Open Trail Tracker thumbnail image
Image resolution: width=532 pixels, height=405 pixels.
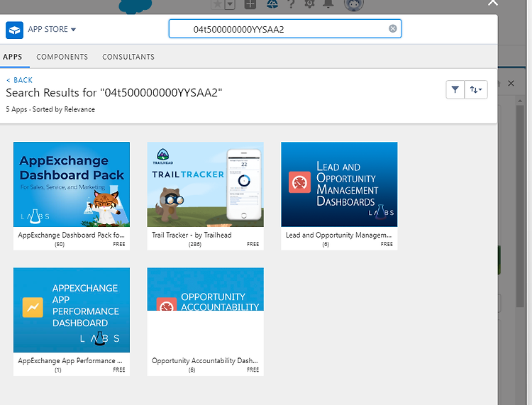pos(205,184)
